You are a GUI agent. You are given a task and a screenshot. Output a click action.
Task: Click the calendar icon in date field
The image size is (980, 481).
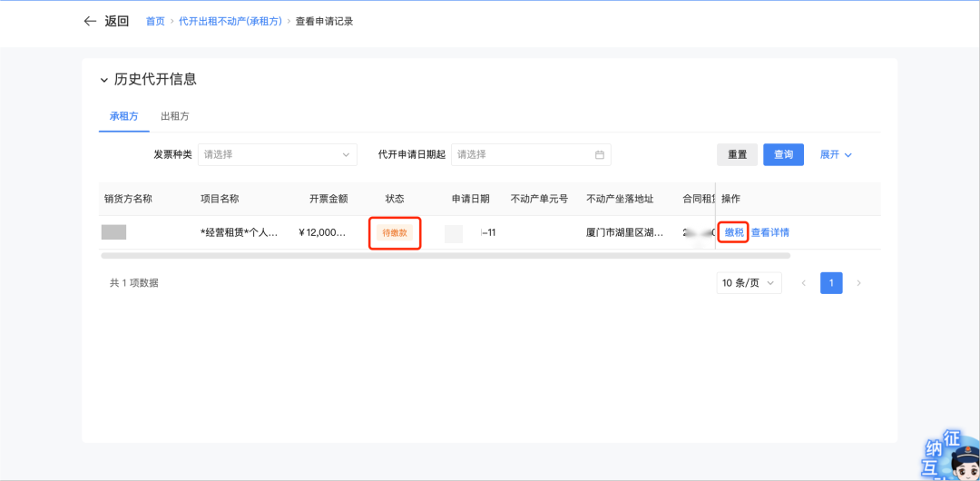click(600, 154)
